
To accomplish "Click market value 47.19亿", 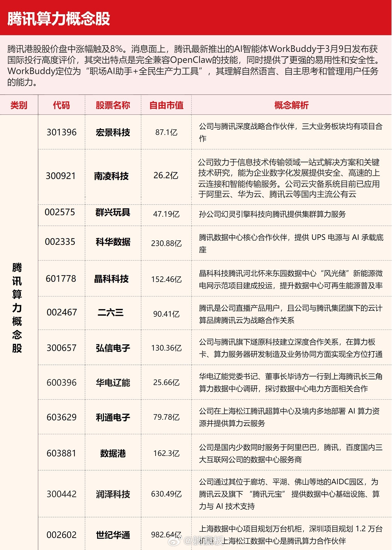I will pyautogui.click(x=166, y=214).
